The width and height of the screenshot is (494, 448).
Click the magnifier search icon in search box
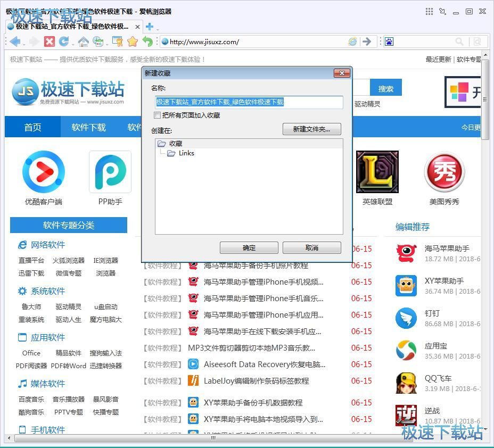click(x=459, y=42)
